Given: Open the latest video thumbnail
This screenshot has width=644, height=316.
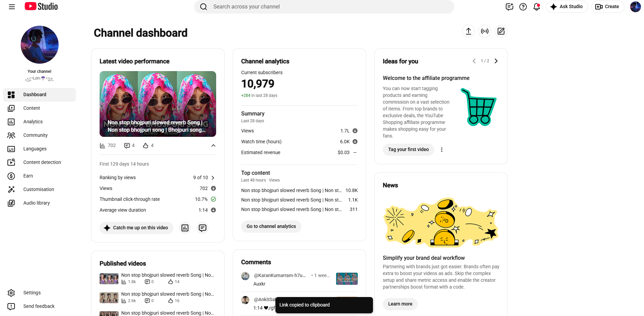Looking at the screenshot, I should pos(158,104).
